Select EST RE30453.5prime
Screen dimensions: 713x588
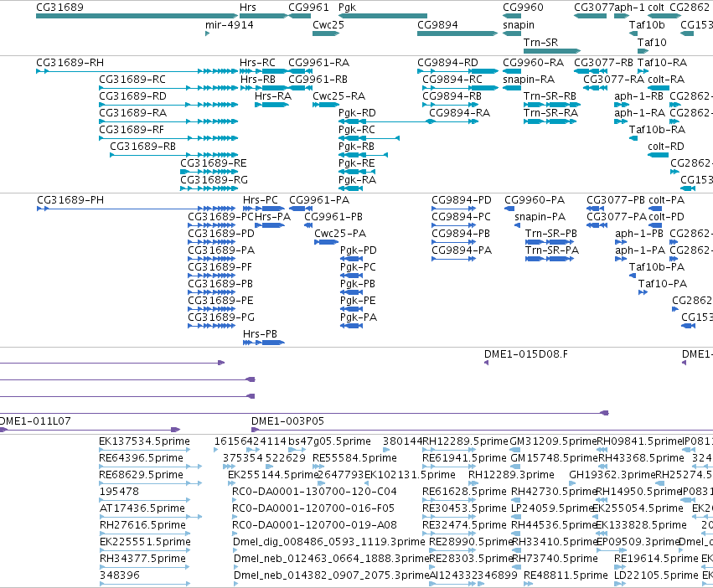tap(449, 517)
